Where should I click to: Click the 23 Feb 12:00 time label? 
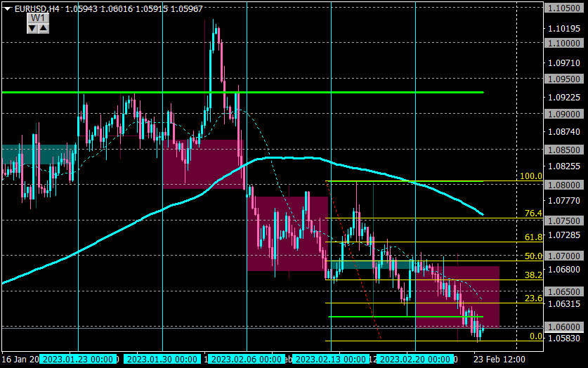pyautogui.click(x=499, y=360)
